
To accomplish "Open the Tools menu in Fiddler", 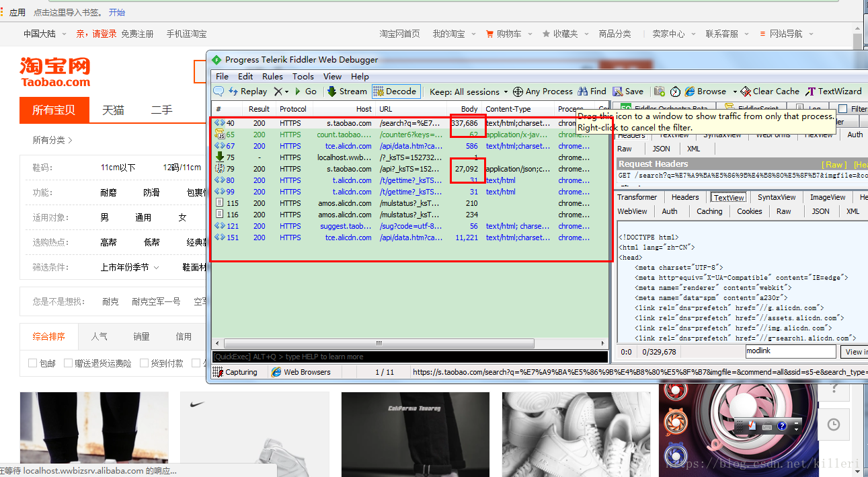I will click(303, 77).
